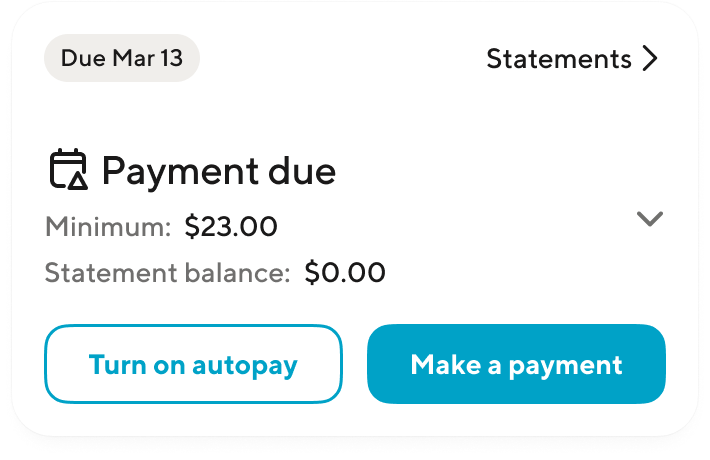Open the Statements link
Viewport: 710px width, 460px height.
coord(558,59)
